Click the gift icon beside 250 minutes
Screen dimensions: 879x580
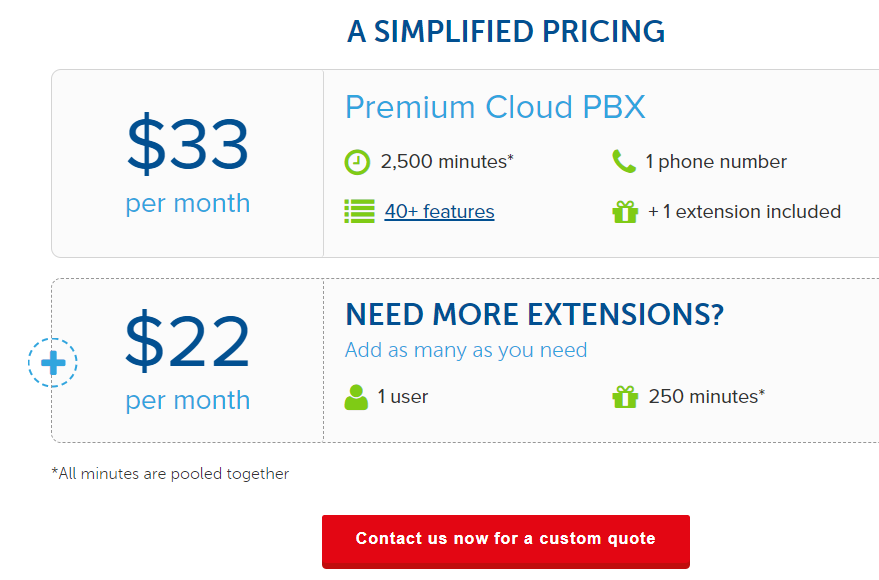pos(625,397)
